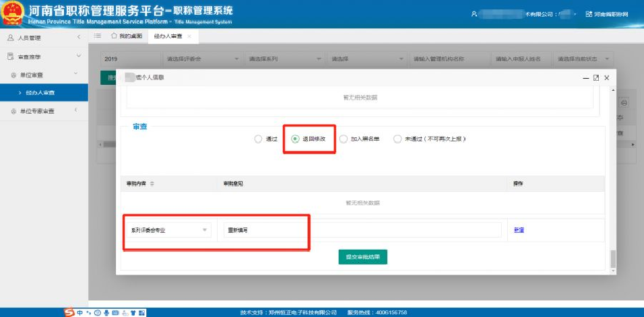
Task: Click the 审查 section title
Action: click(140, 127)
